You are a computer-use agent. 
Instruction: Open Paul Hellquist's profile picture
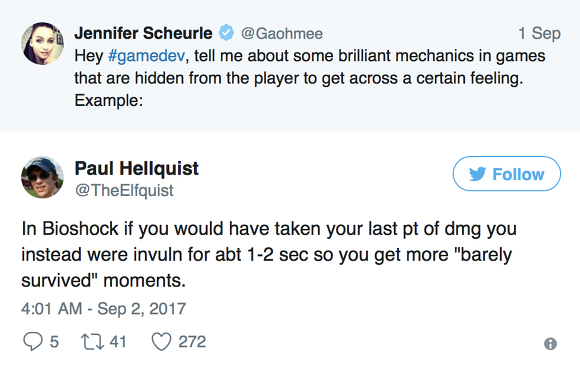pyautogui.click(x=43, y=177)
